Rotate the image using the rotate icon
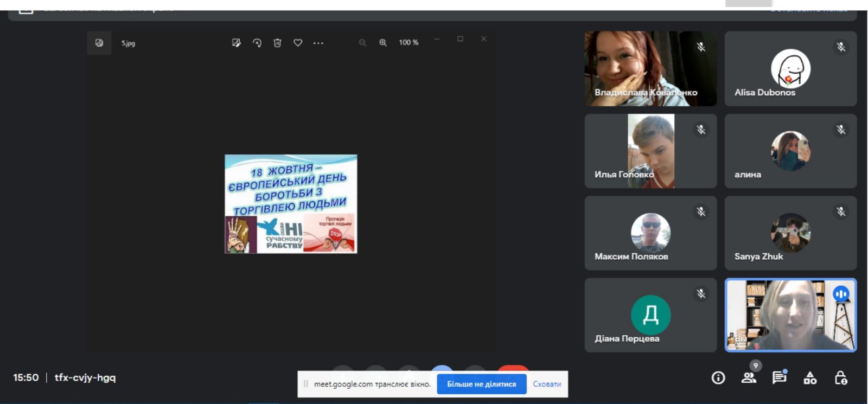The height and width of the screenshot is (404, 868). (257, 43)
